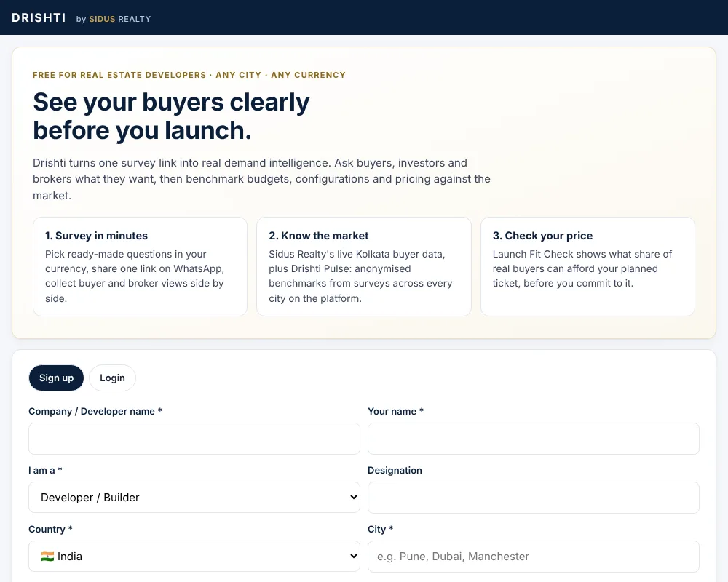This screenshot has width=728, height=582.
Task: Click the 'Your name' field label
Action: pos(395,412)
